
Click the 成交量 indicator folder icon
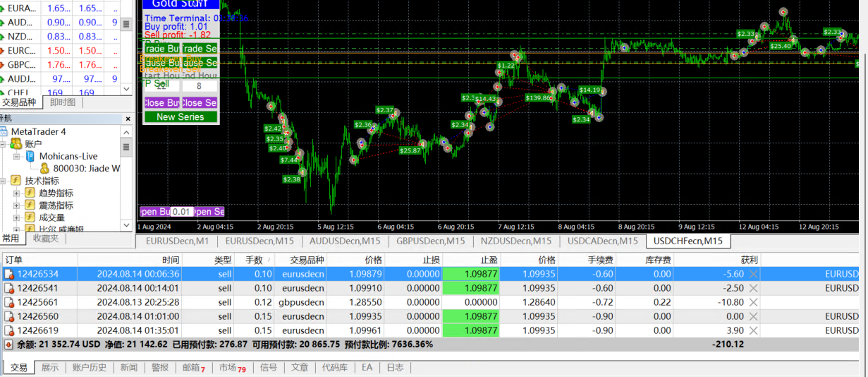pyautogui.click(x=30, y=217)
